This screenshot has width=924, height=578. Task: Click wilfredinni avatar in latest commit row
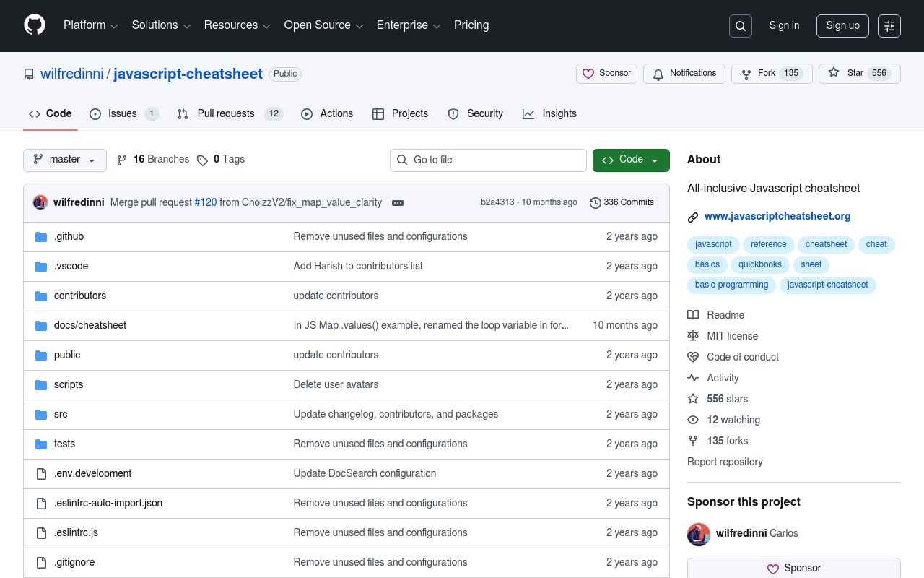click(x=40, y=202)
